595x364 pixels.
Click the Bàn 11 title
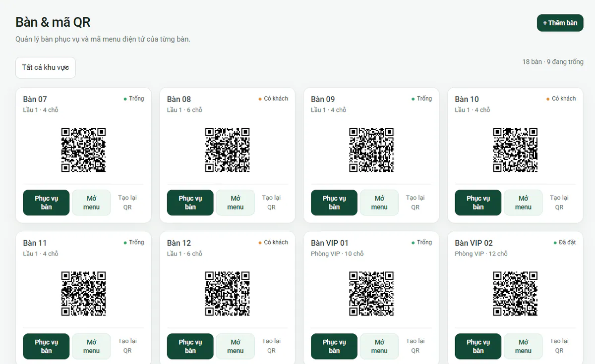pyautogui.click(x=35, y=243)
